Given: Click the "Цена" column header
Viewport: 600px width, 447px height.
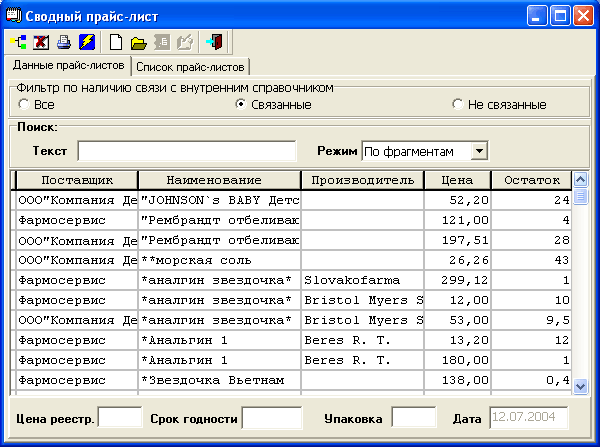Looking at the screenshot, I should 457,180.
